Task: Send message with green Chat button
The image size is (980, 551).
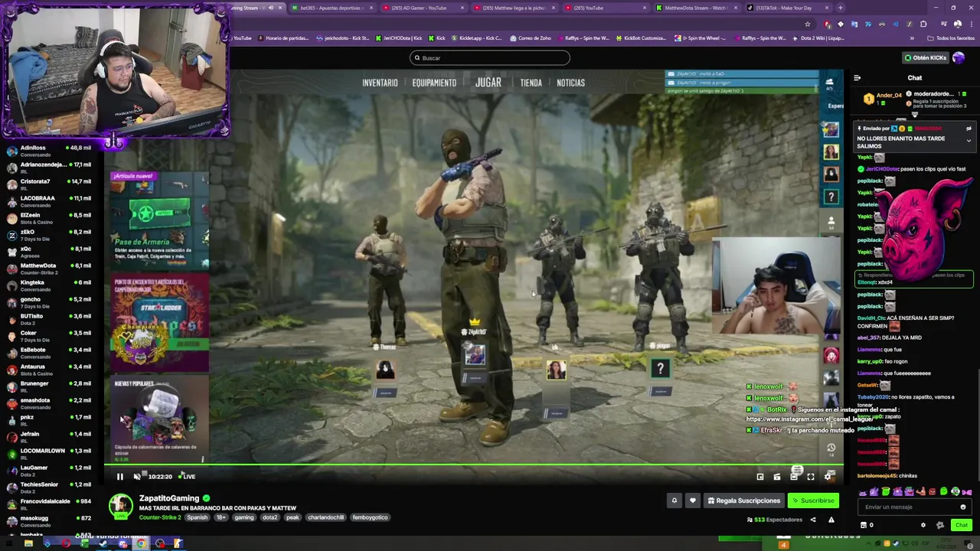Action: tap(962, 525)
